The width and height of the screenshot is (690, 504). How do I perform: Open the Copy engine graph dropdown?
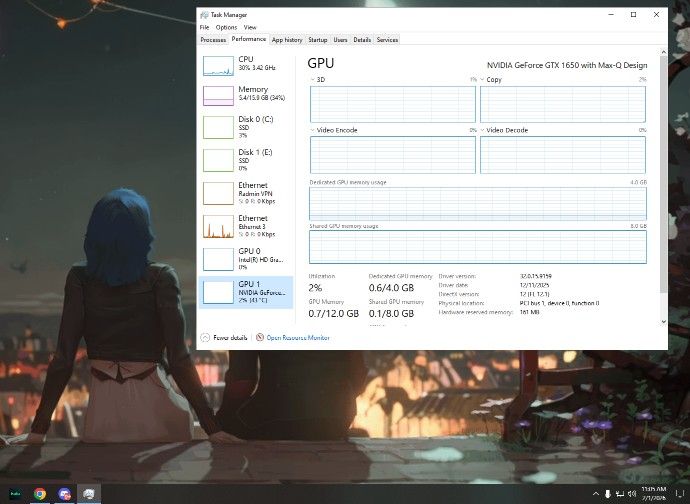tap(483, 79)
